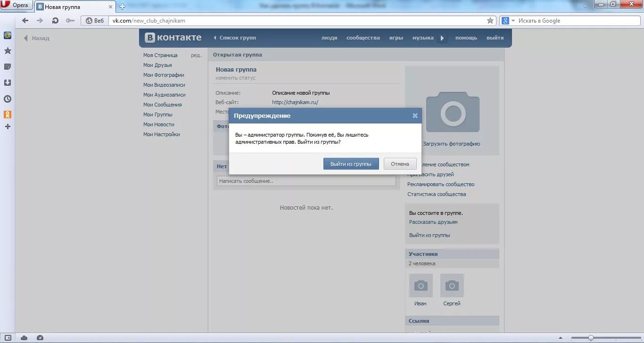
Task: Open Мои Настройки in left menu
Action: click(162, 134)
